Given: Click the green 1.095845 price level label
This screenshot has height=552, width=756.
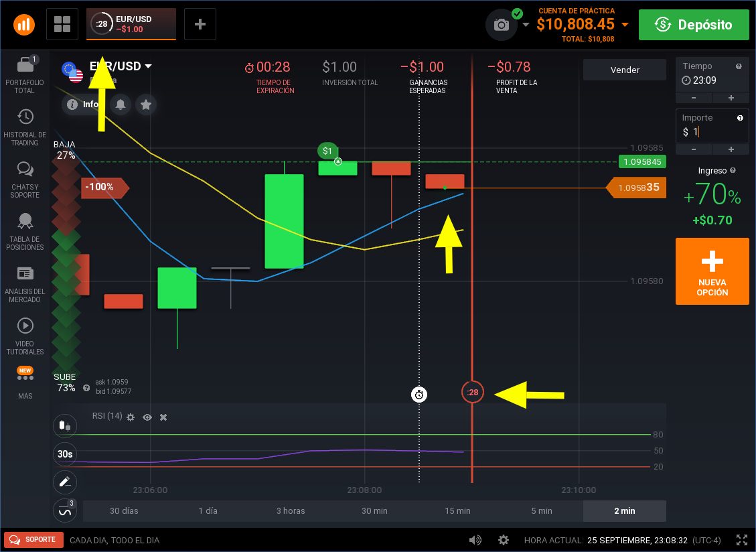Looking at the screenshot, I should coord(642,161).
